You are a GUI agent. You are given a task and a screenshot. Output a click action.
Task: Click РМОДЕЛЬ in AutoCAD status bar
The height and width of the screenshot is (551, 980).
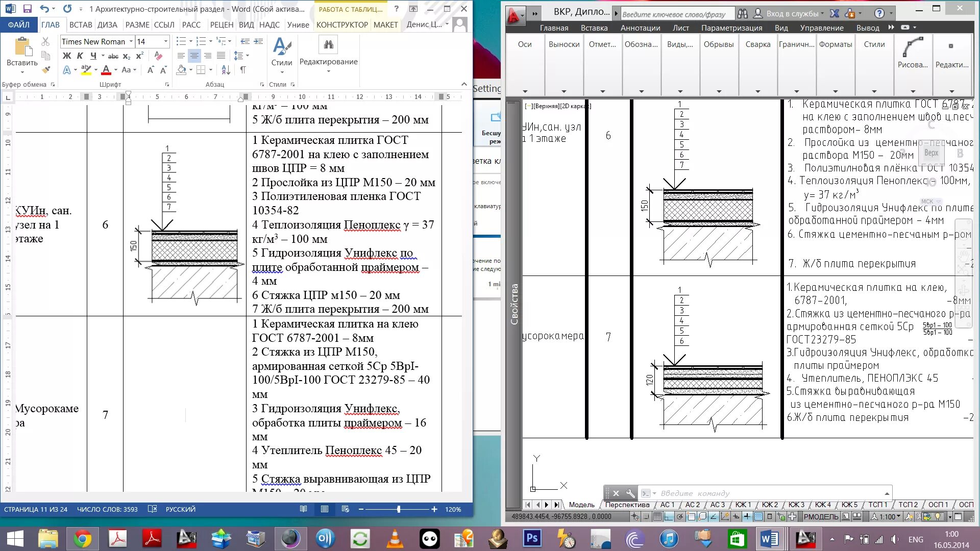[x=821, y=517]
